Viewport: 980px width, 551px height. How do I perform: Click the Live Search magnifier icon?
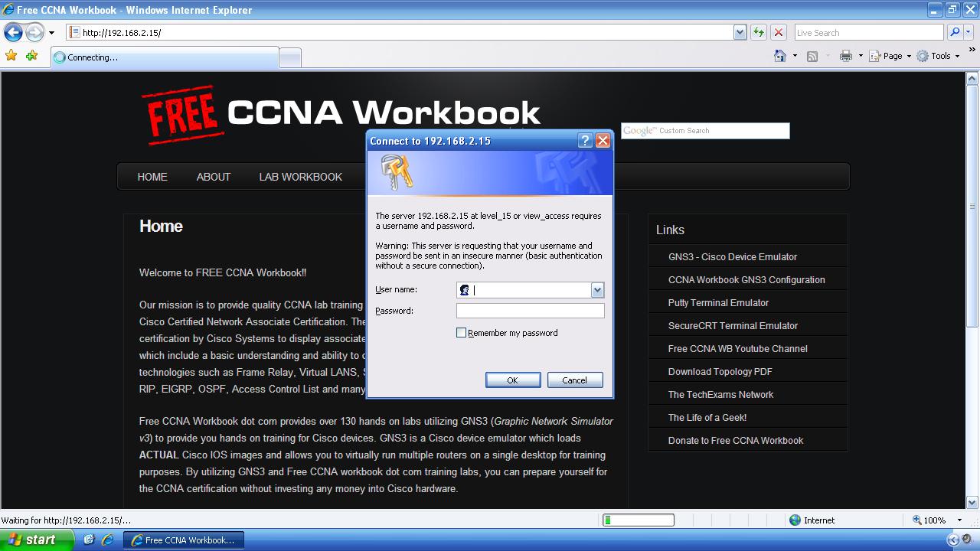click(x=954, y=32)
